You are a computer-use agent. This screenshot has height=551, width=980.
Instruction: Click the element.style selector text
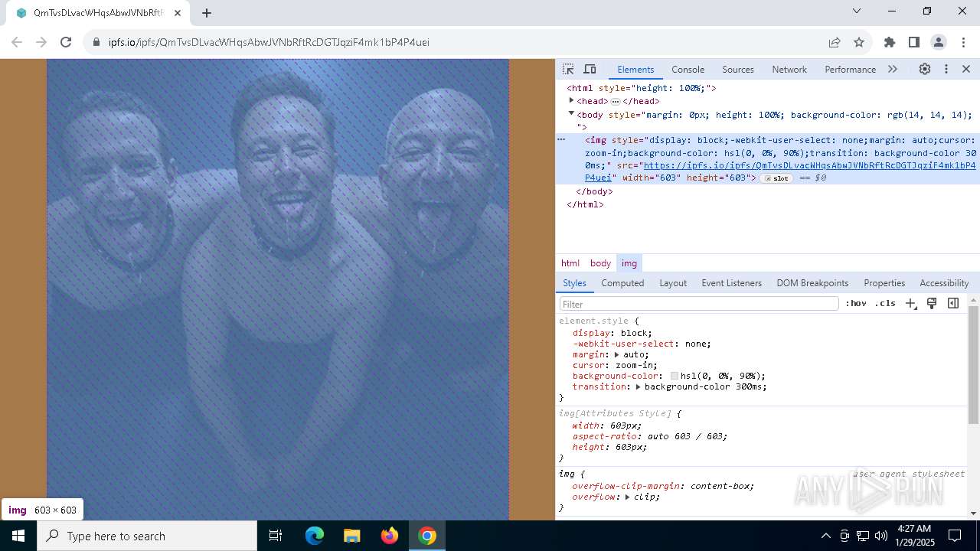tap(593, 321)
